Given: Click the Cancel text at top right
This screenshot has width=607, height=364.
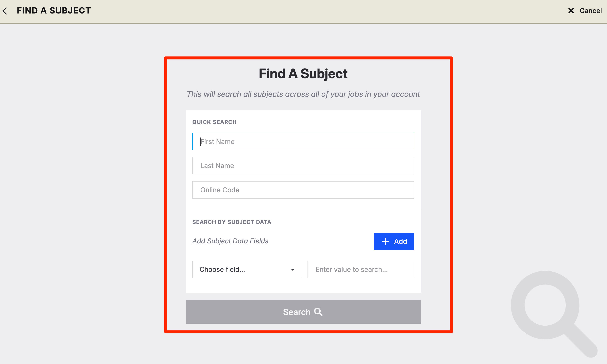Looking at the screenshot, I should (x=590, y=11).
